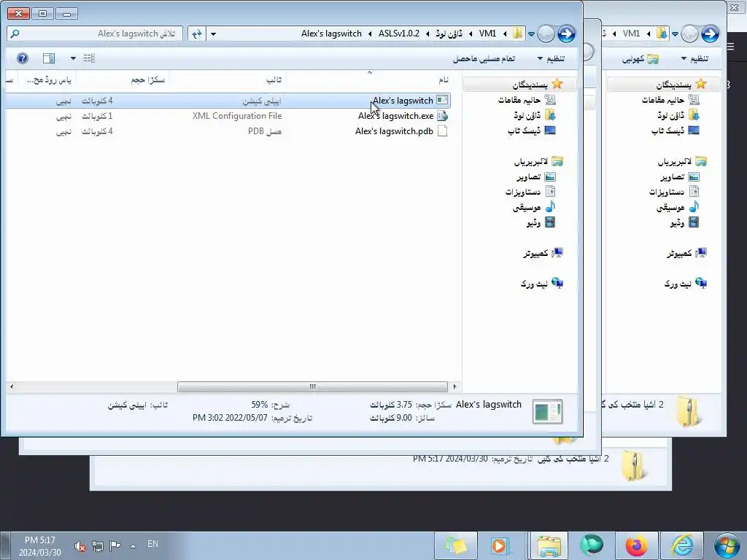The image size is (747, 560).
Task: Click the refresh button beside the address bar
Action: (196, 34)
